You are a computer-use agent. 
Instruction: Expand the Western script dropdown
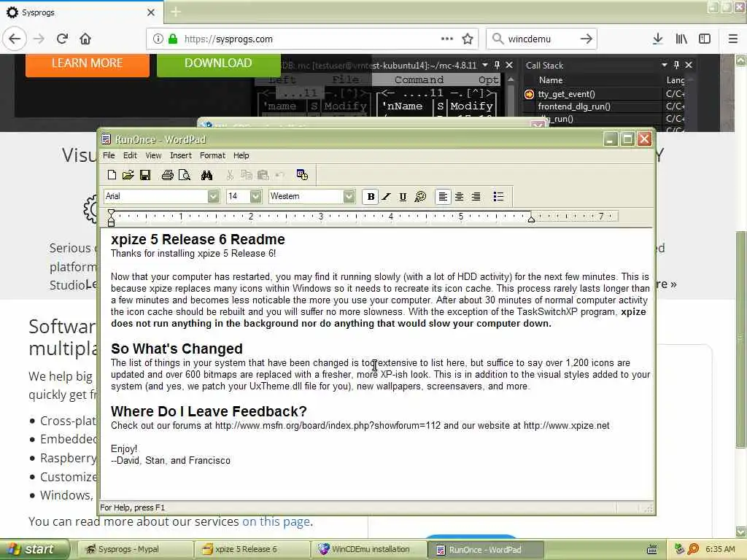[349, 196]
